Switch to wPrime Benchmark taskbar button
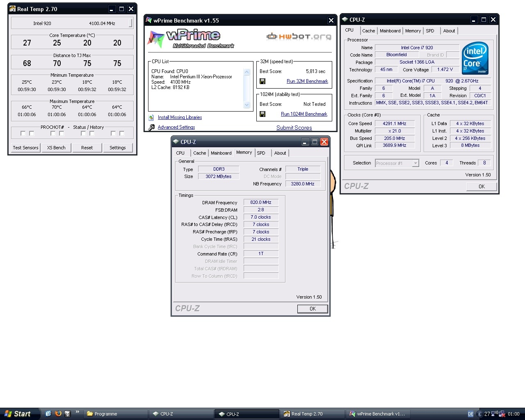 pos(378,414)
